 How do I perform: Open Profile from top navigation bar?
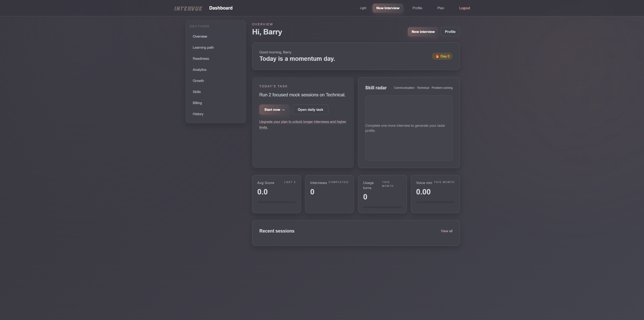(417, 8)
